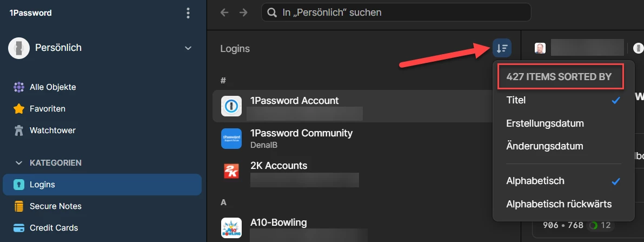Click the Alle Objekte dots icon

(19, 87)
